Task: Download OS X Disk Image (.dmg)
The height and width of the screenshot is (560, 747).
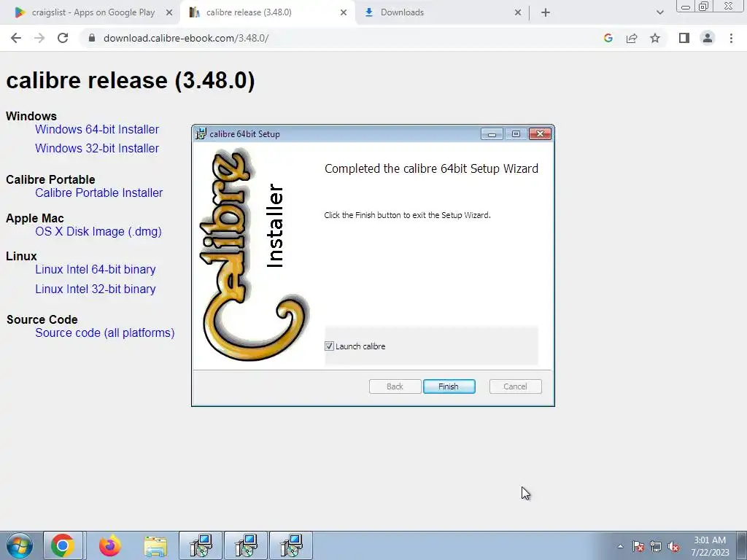Action: [x=98, y=231]
